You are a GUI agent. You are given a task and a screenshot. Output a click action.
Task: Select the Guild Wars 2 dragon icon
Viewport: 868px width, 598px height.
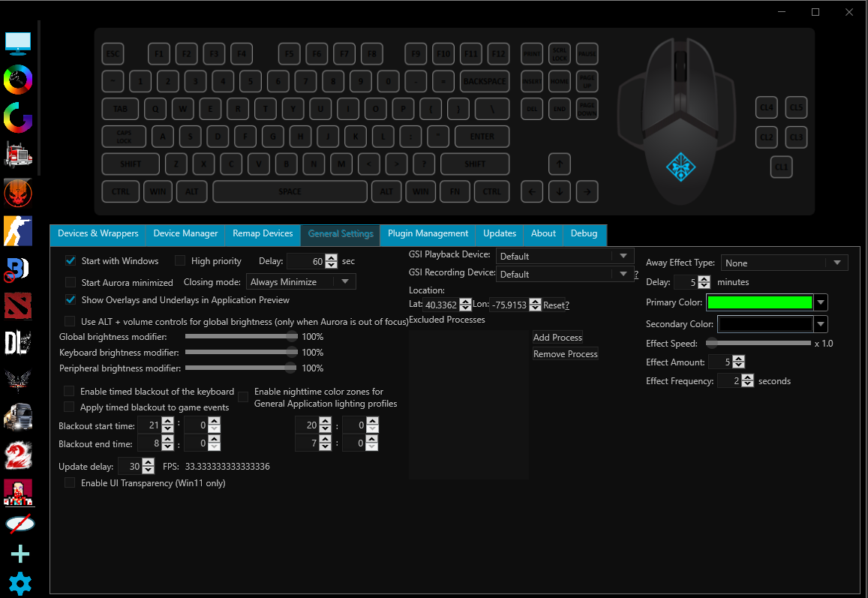pyautogui.click(x=18, y=455)
